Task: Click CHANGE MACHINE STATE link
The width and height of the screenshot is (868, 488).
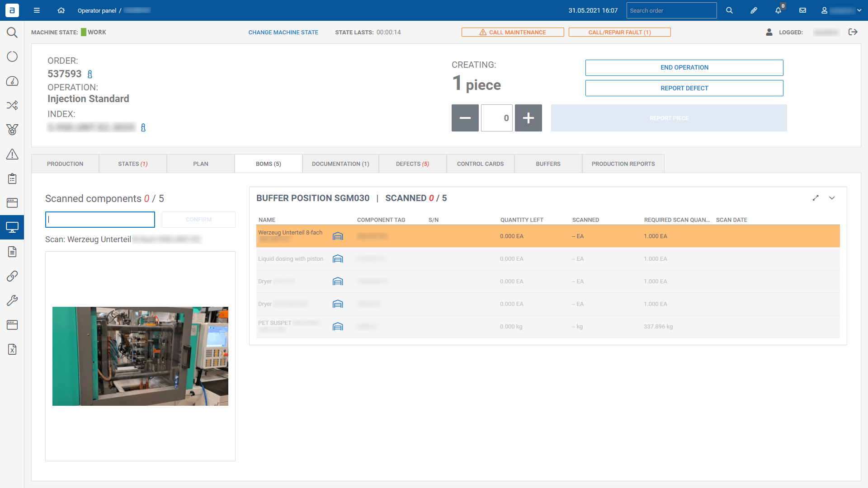Action: [x=283, y=32]
